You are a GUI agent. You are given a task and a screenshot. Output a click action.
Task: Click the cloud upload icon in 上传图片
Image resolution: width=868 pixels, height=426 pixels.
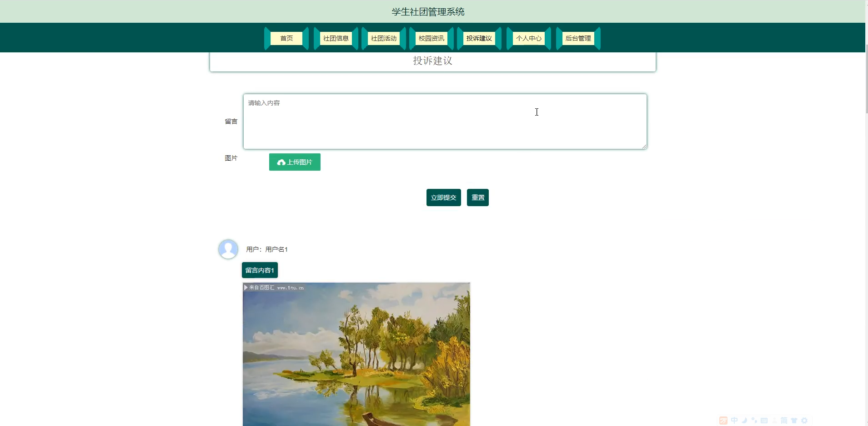coord(281,162)
